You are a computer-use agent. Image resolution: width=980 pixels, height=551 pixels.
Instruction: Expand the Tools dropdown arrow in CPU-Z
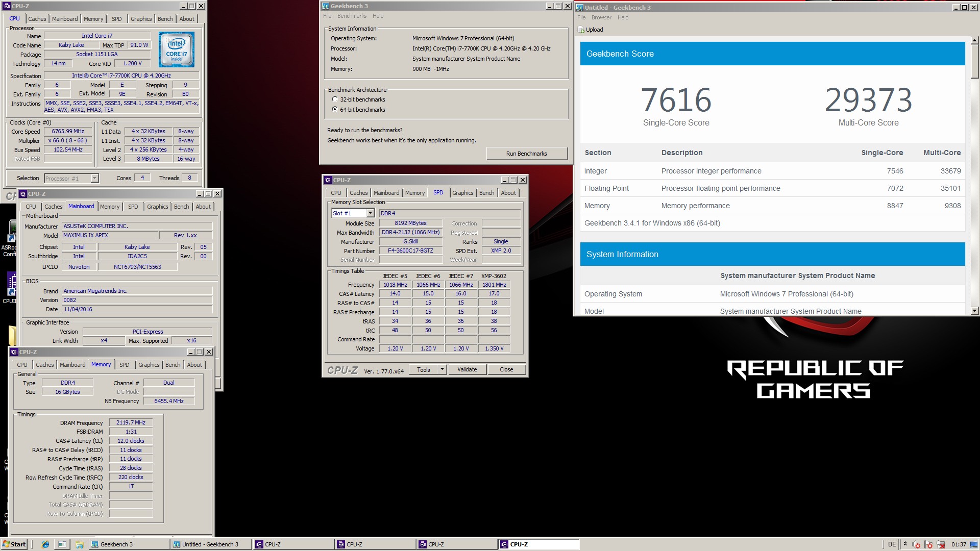[442, 369]
